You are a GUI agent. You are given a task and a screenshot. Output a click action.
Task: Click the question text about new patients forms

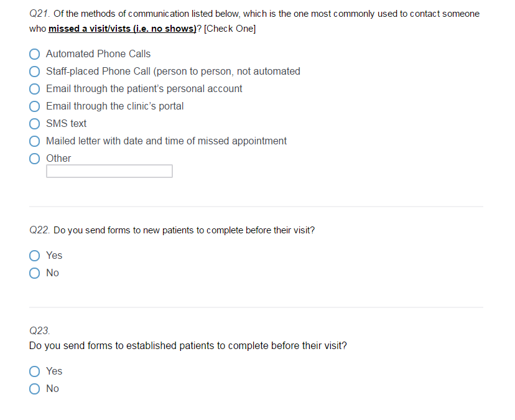click(184, 230)
